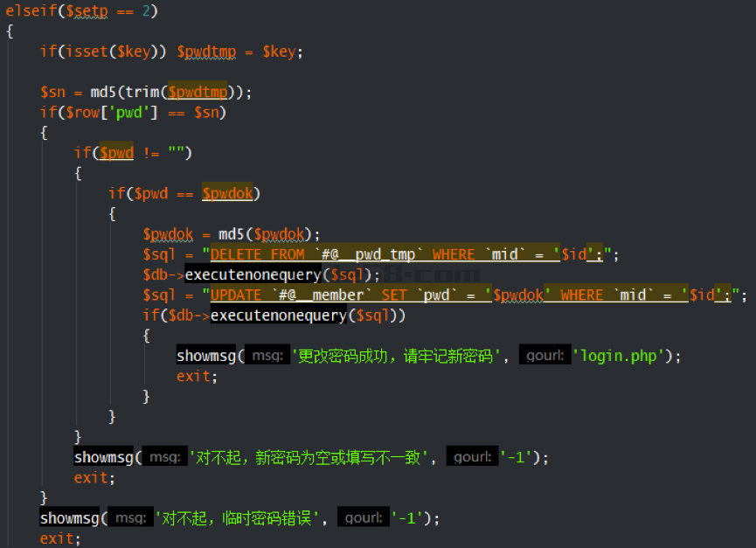756x548 pixels.
Task: Click $key at the end of the isset line
Action: (x=280, y=52)
